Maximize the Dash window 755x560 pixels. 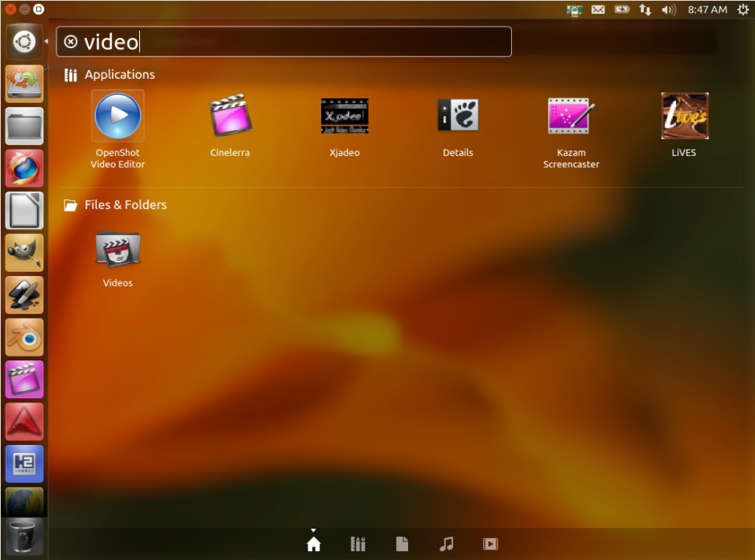click(39, 9)
